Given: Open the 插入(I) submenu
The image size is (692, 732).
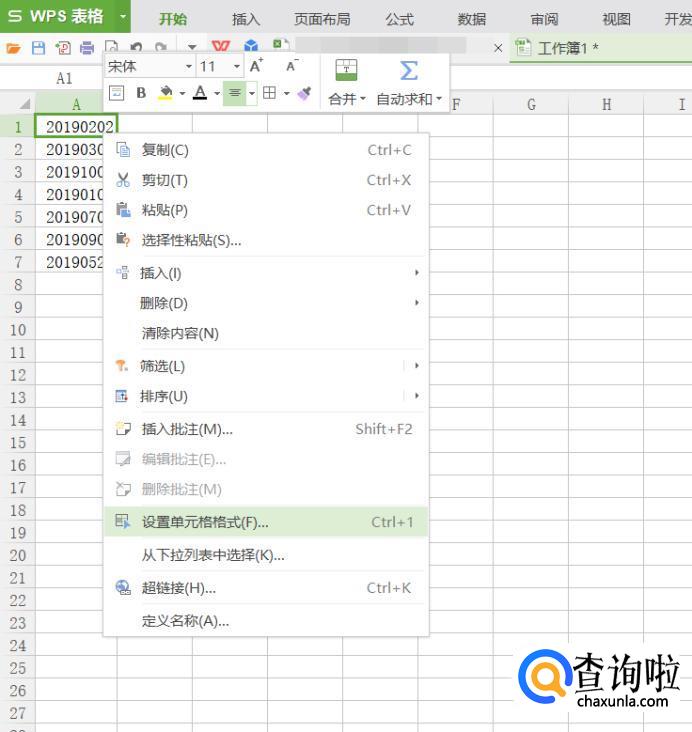Looking at the screenshot, I should click(266, 273).
